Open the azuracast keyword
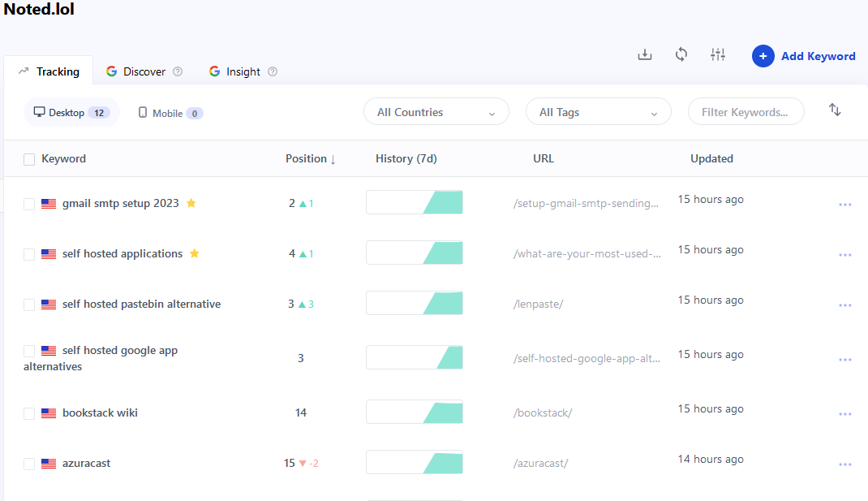The image size is (868, 501). (x=86, y=464)
